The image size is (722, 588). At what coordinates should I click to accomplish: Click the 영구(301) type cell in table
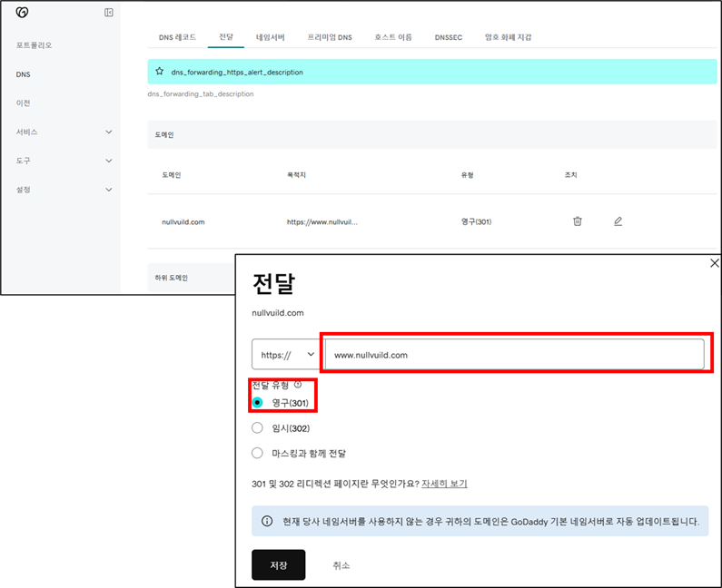(476, 221)
